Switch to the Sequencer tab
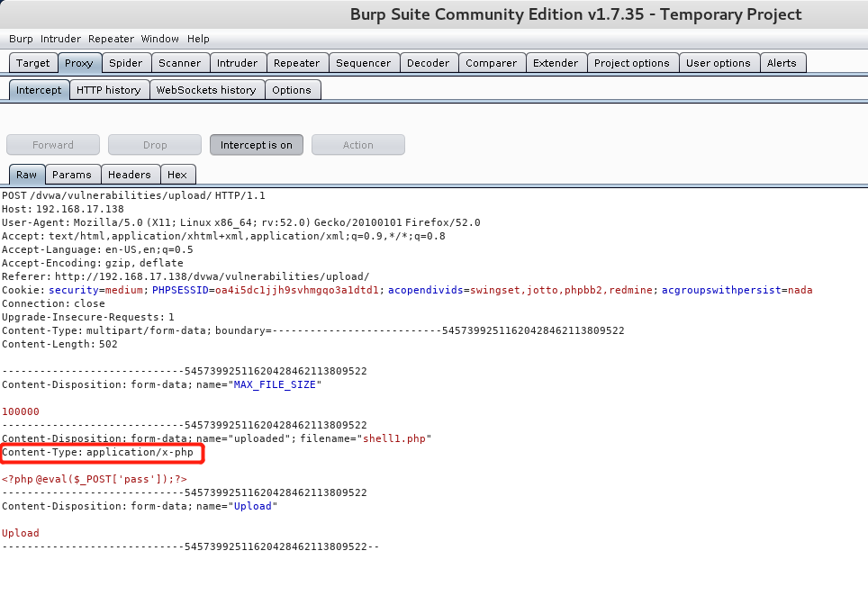Viewport: 868px width, 605px height. pyautogui.click(x=363, y=63)
